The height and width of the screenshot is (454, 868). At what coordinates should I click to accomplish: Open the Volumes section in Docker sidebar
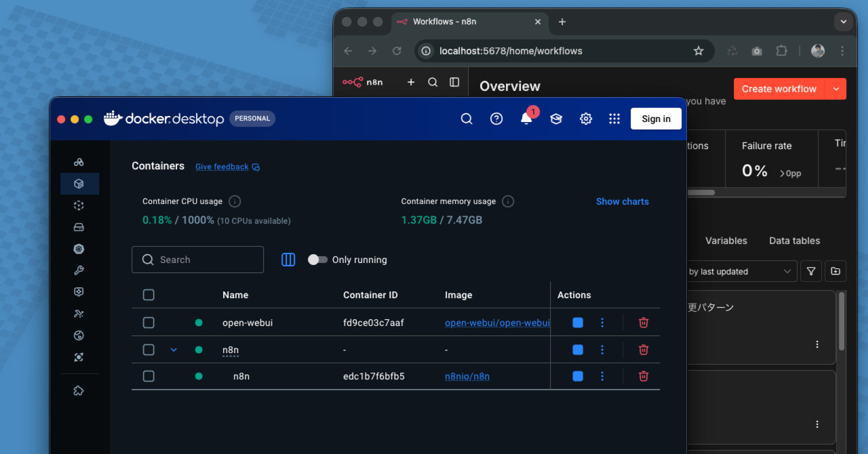tap(79, 227)
